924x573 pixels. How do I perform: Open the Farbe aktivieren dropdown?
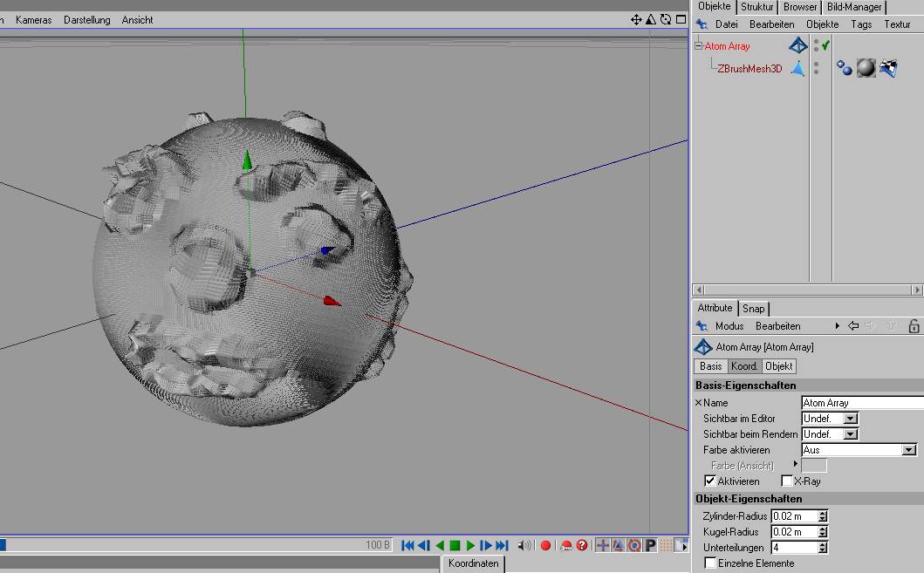point(908,450)
